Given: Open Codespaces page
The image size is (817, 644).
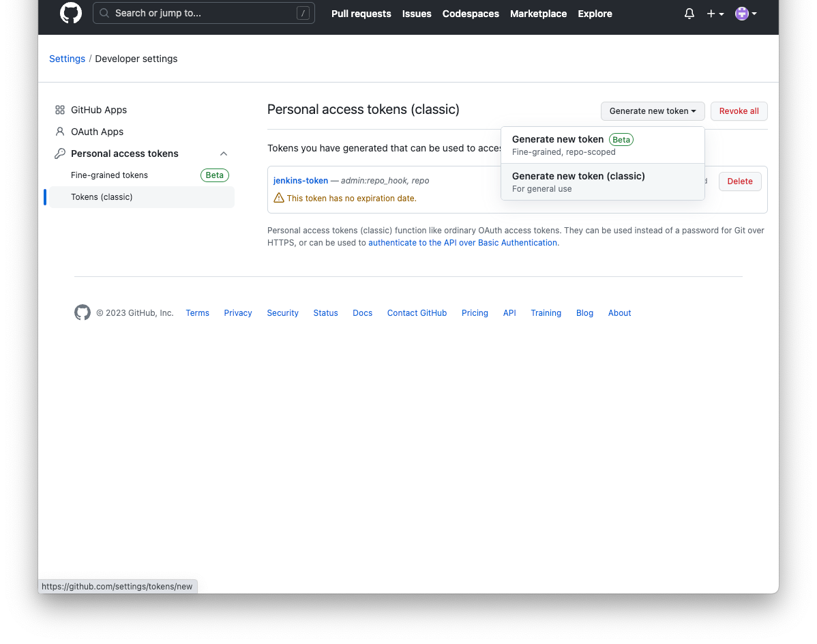Looking at the screenshot, I should point(471,14).
